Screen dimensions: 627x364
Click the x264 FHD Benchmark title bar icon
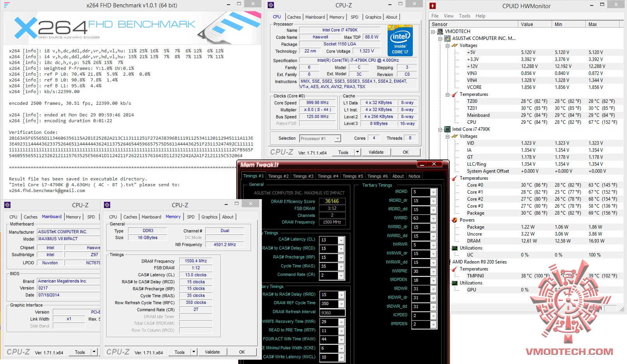pyautogui.click(x=7, y=5)
